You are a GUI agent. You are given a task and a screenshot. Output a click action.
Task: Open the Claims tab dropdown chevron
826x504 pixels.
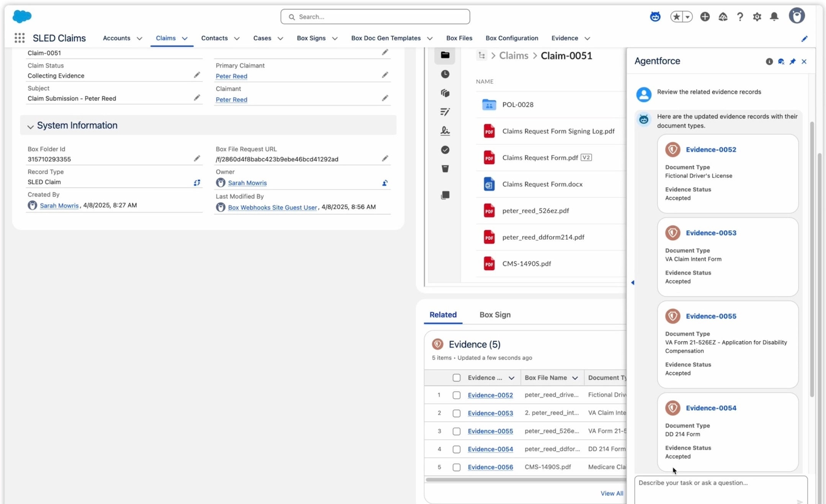click(x=184, y=38)
